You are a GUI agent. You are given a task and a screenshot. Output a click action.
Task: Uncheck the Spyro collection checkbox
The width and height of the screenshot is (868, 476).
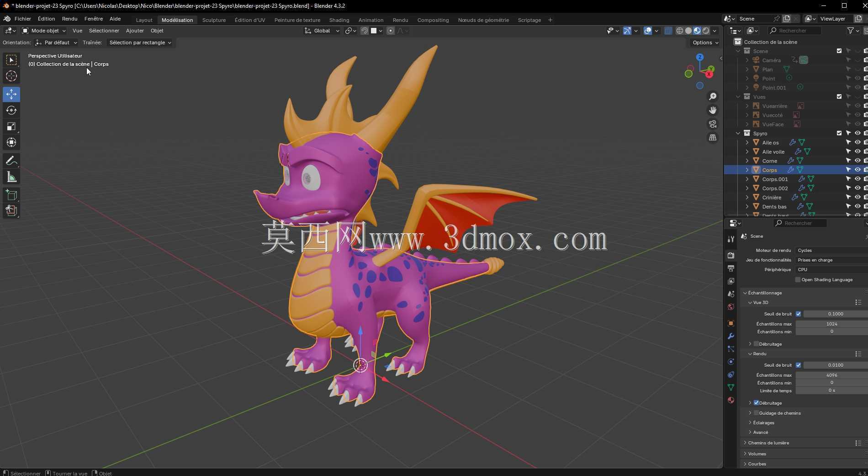click(x=839, y=133)
